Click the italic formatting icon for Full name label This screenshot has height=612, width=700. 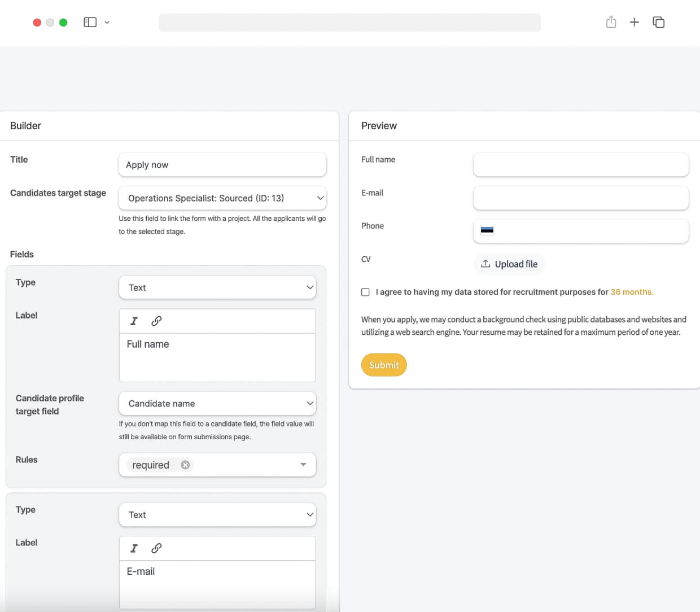[x=134, y=321]
